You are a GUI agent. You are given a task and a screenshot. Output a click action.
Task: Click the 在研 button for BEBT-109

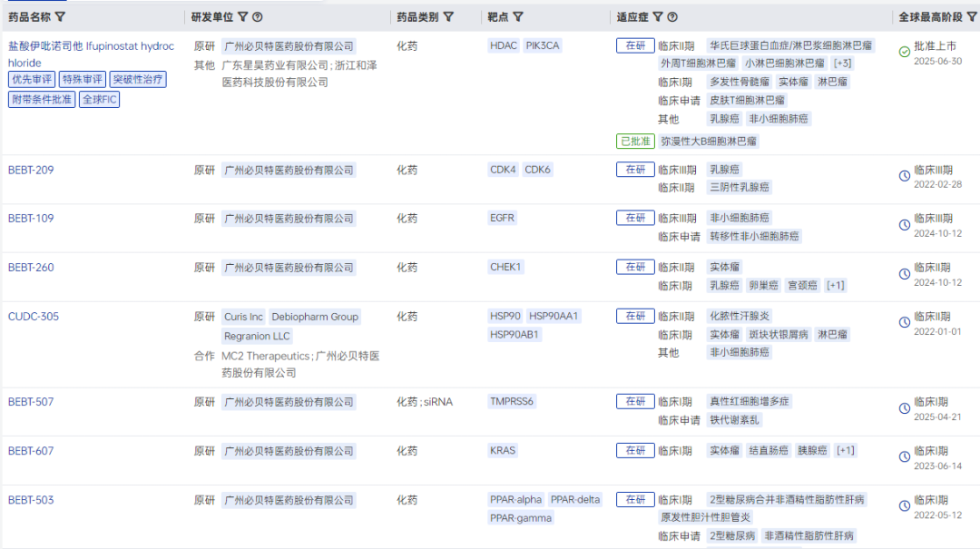click(634, 218)
